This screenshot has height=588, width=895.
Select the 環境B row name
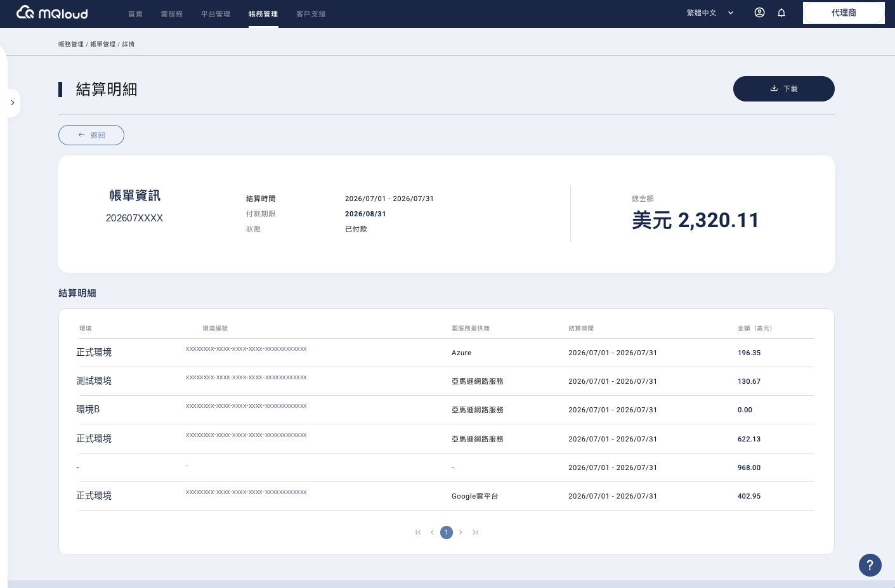(x=88, y=410)
